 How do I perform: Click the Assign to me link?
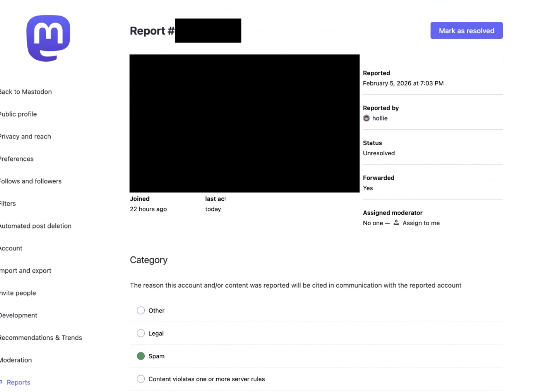tap(421, 223)
